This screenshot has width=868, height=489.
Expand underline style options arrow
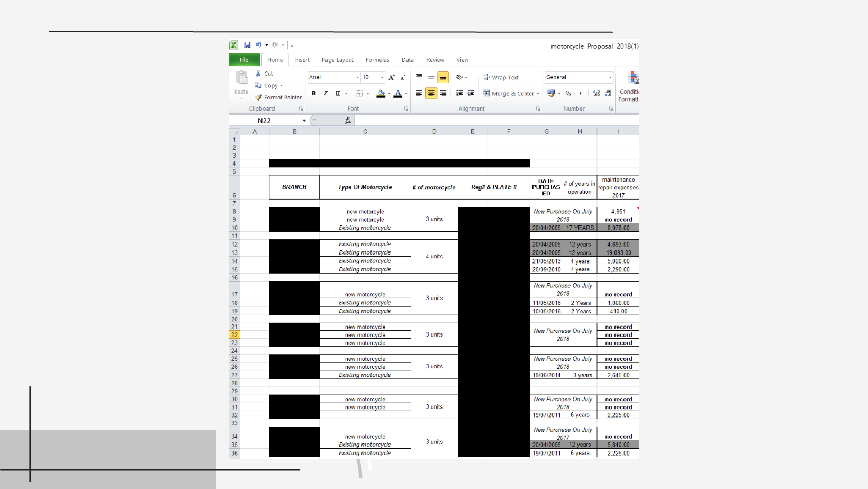pyautogui.click(x=346, y=94)
